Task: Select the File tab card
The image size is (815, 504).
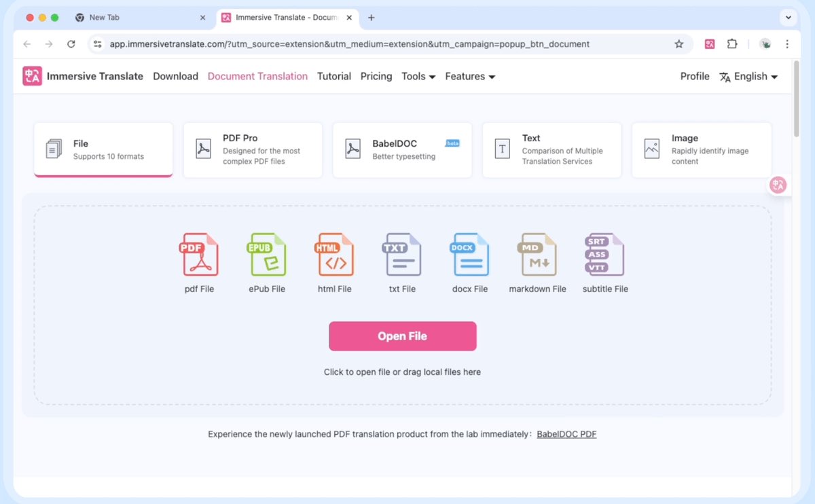Action: (x=103, y=149)
